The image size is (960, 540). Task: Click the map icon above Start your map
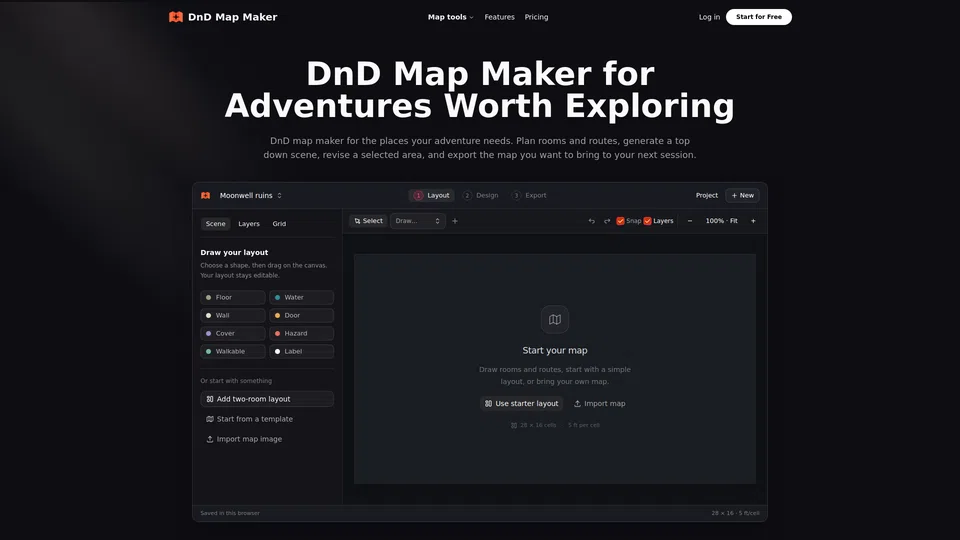coord(555,320)
